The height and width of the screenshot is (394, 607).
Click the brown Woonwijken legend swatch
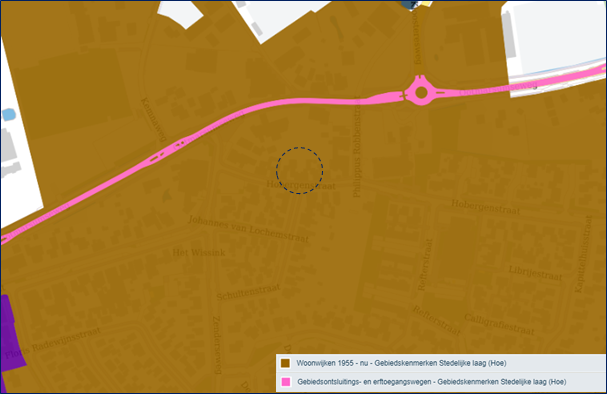285,363
